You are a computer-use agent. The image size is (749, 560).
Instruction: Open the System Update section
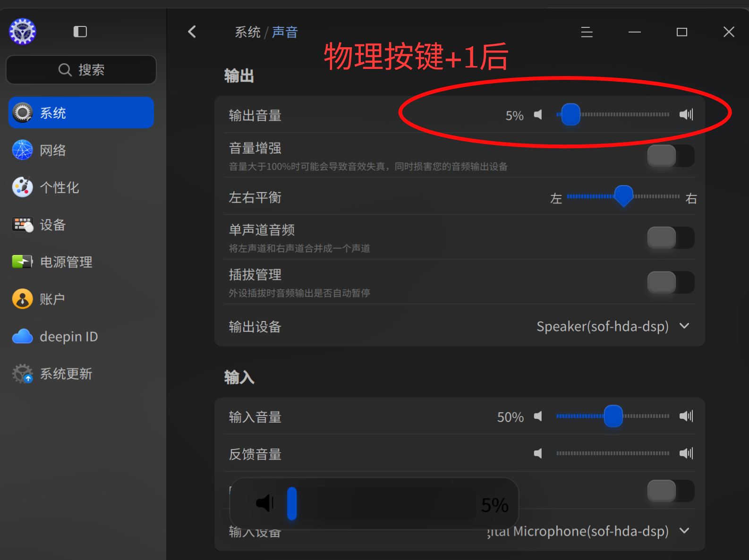click(x=81, y=374)
